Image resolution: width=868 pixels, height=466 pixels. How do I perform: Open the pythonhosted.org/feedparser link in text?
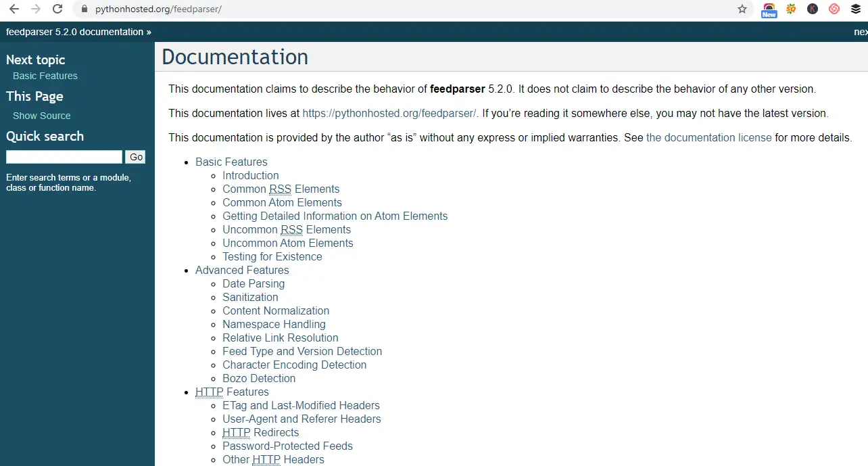click(x=389, y=113)
